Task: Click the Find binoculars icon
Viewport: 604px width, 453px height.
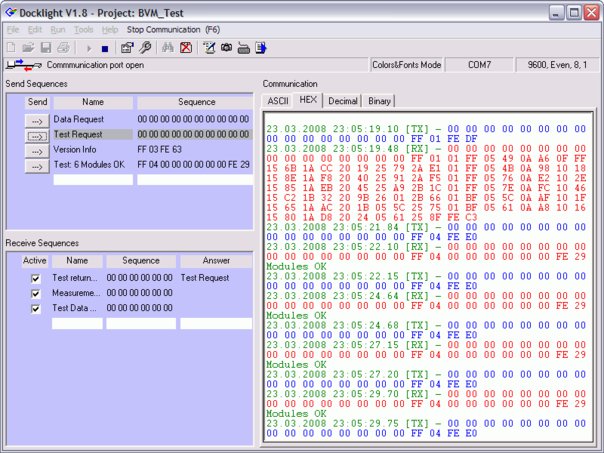Action: (168, 48)
